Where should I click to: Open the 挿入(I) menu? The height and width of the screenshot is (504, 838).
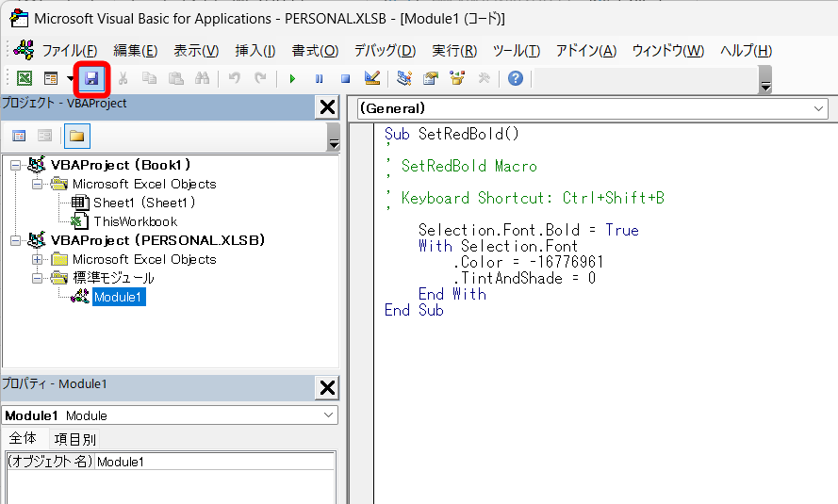255,51
